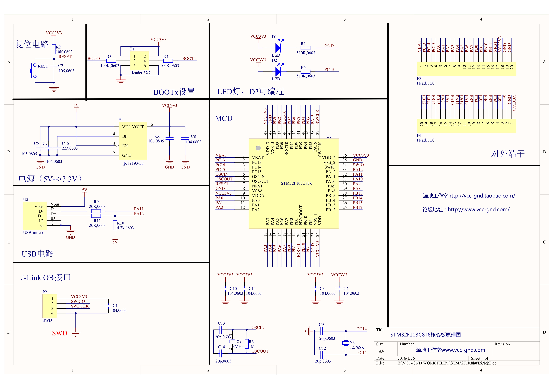Select the D1 LED symbol
554x392 pixels.
(279, 48)
